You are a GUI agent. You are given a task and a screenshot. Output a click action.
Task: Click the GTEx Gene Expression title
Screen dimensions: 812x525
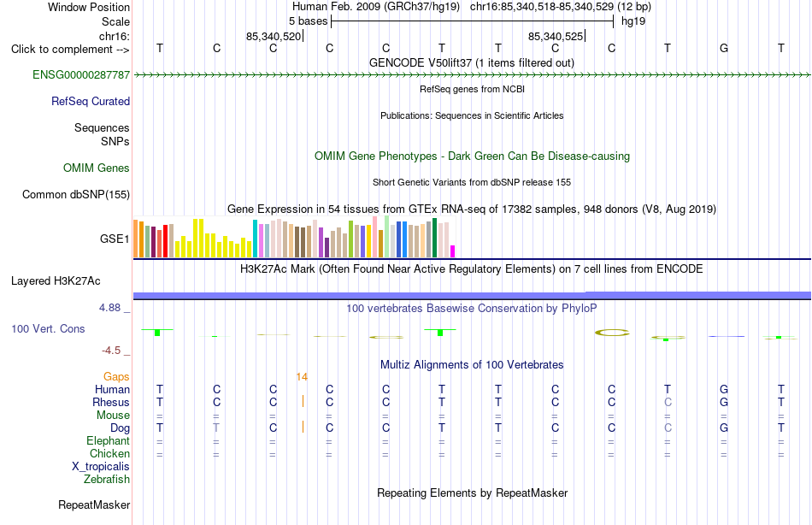click(472, 209)
